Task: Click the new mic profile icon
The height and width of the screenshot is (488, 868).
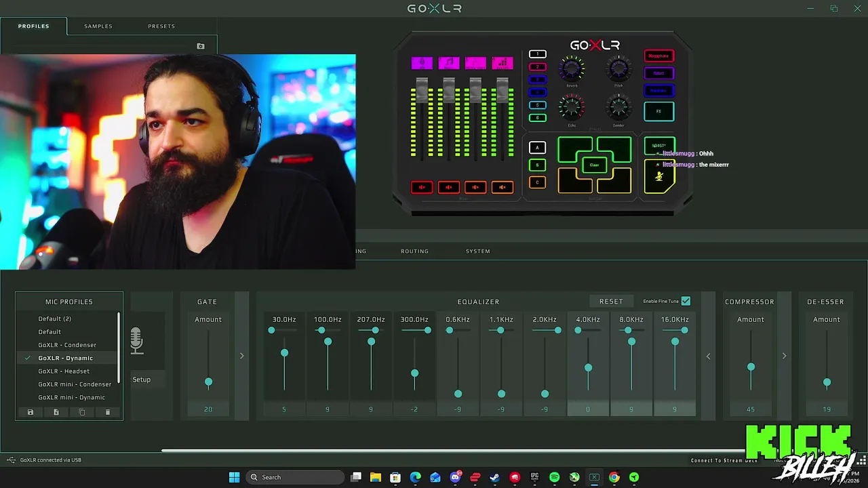Action: (56, 412)
